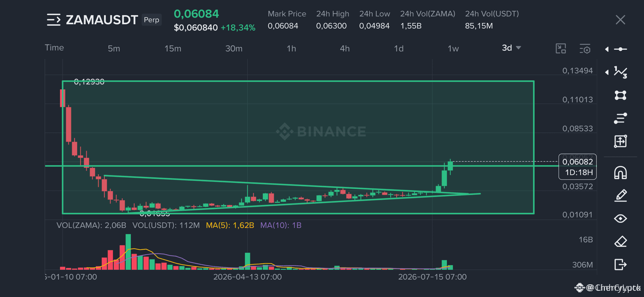Select the horizontal line drawing tool
This screenshot has height=297, width=644.
point(621,49)
